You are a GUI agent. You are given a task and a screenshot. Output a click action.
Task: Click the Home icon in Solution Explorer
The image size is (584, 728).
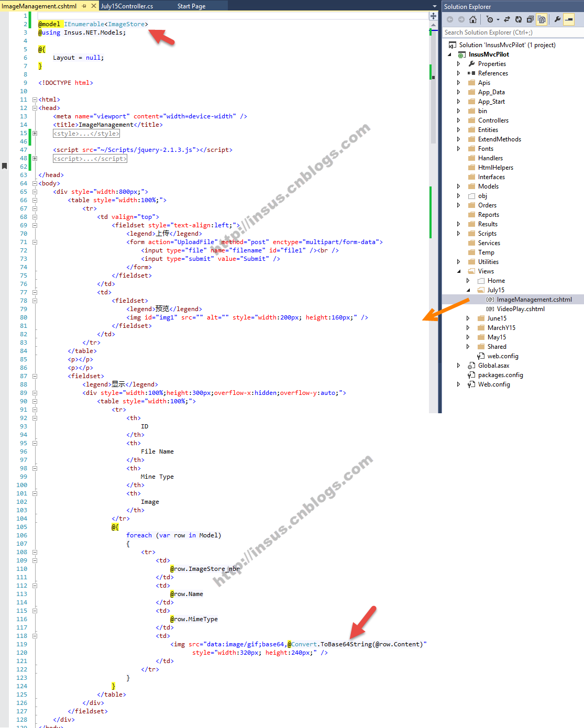pos(473,19)
